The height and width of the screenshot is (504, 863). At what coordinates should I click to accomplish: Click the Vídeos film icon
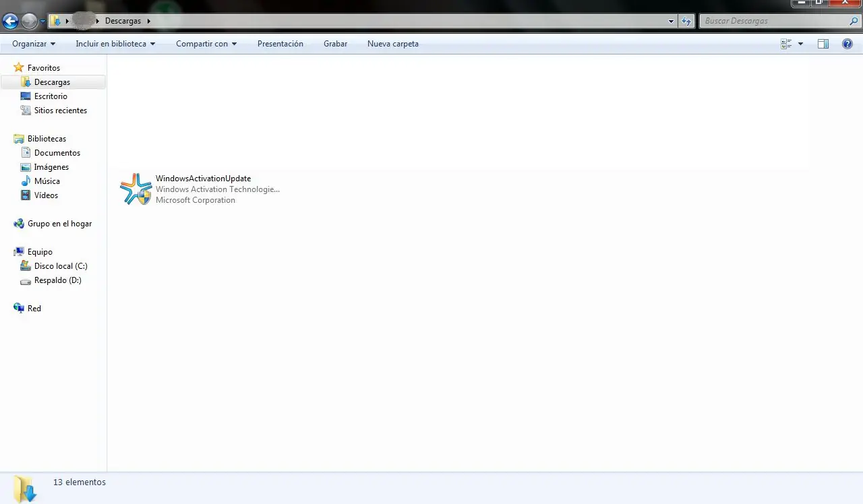(x=26, y=195)
